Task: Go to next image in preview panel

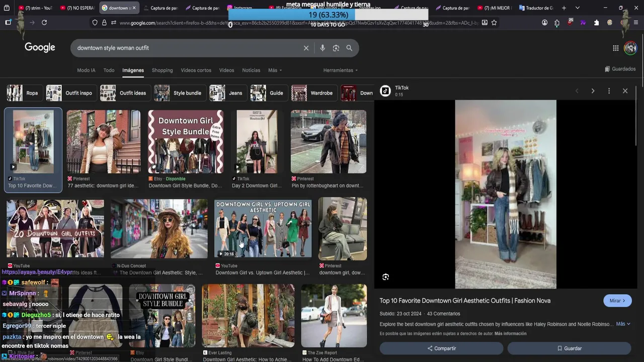Action: (x=593, y=91)
